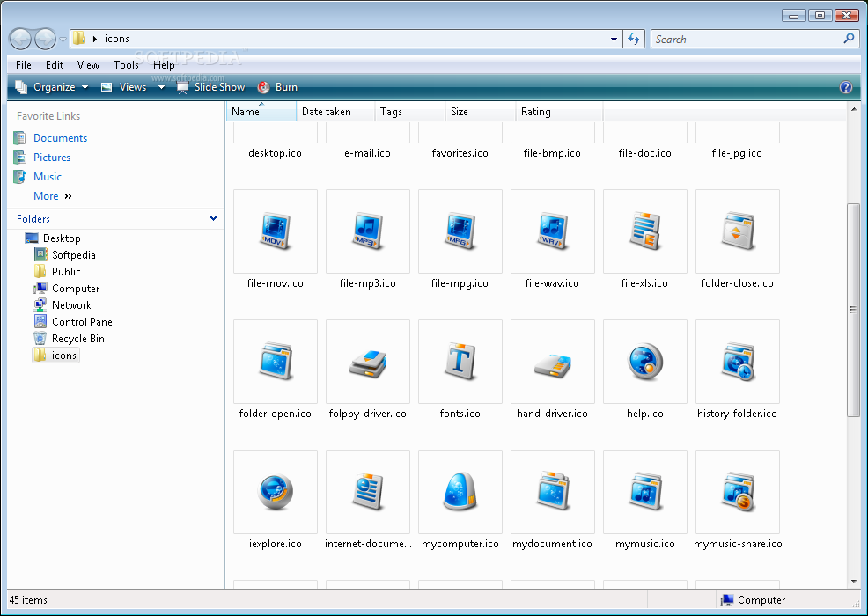Select Recycle Bin in tree
This screenshot has width=868, height=616.
[78, 338]
